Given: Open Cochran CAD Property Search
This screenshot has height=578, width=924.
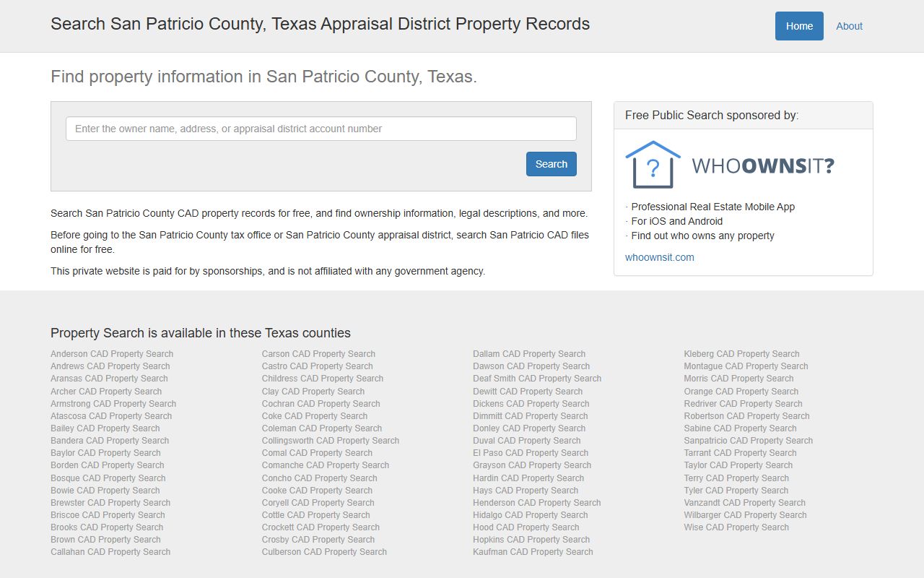Looking at the screenshot, I should click(x=321, y=404).
